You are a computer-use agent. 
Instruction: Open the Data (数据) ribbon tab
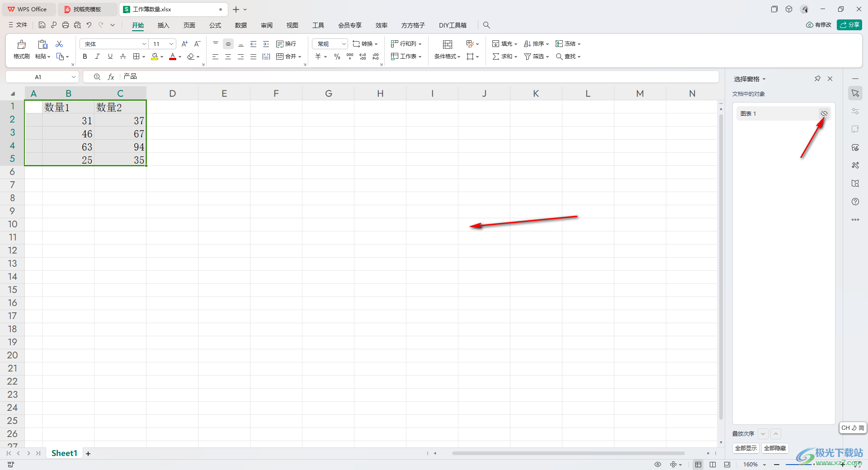[x=241, y=25]
